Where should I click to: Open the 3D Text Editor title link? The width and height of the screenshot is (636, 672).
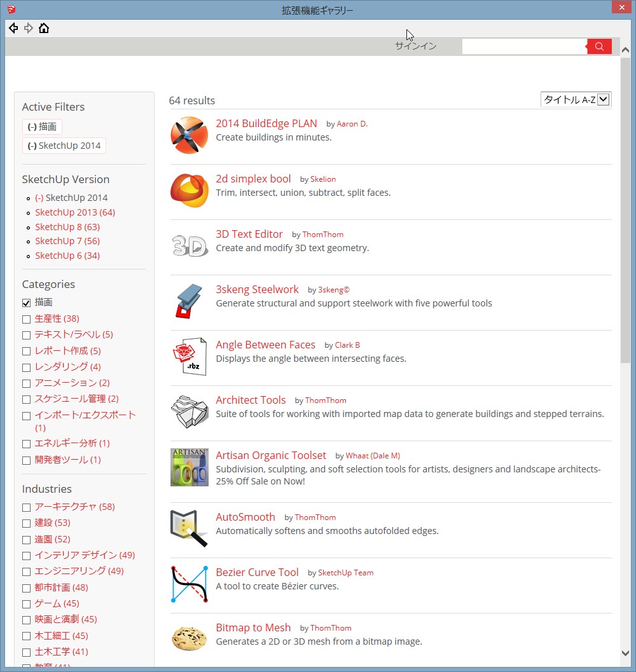249,234
